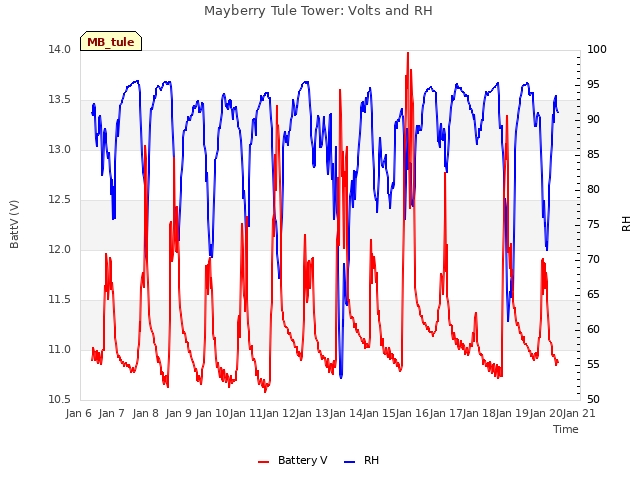The height and width of the screenshot is (480, 640).
Task: Click the 100 right axis tick
Action: click(x=597, y=49)
